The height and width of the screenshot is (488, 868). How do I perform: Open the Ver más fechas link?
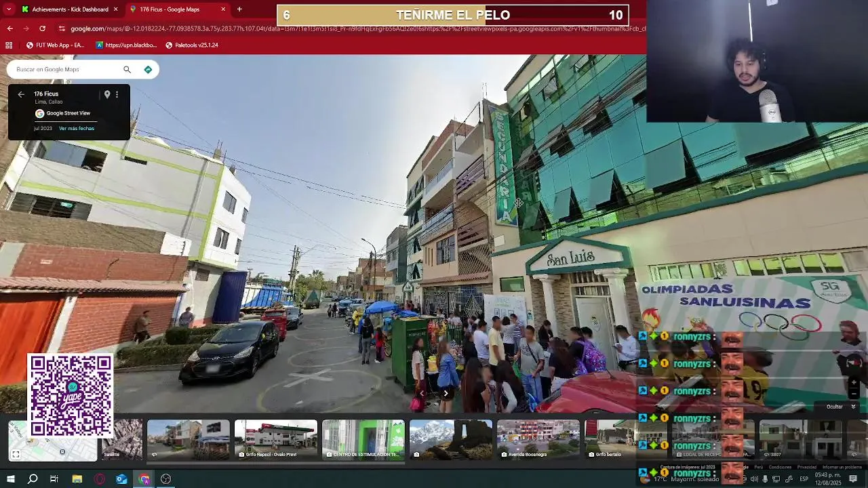pyautogui.click(x=77, y=128)
